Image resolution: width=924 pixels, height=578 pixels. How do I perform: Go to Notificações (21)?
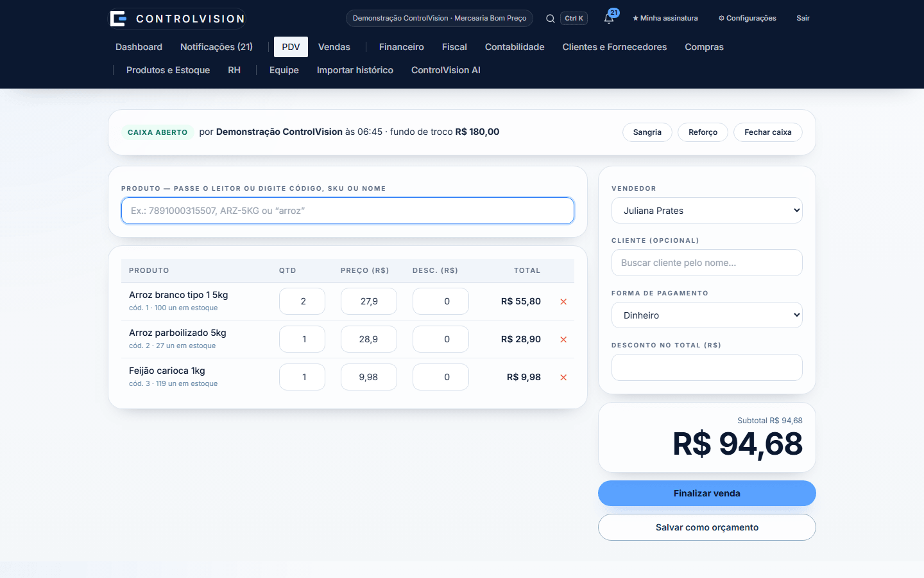click(216, 47)
